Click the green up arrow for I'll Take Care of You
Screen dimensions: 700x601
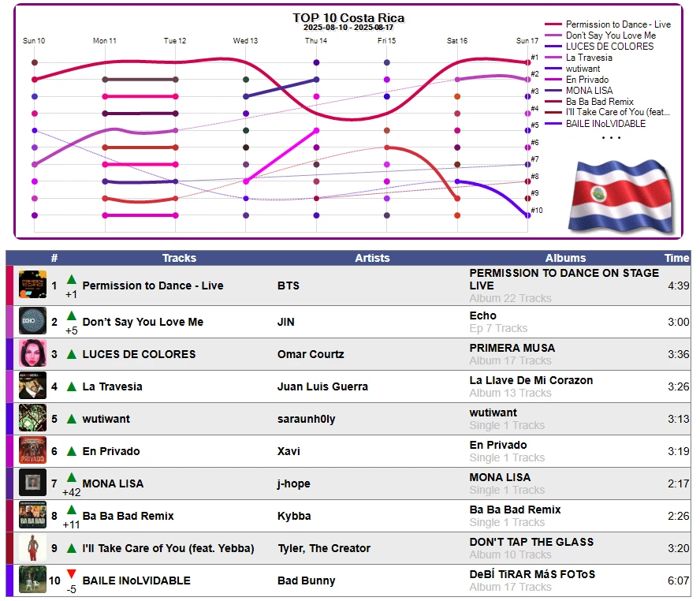click(x=72, y=548)
